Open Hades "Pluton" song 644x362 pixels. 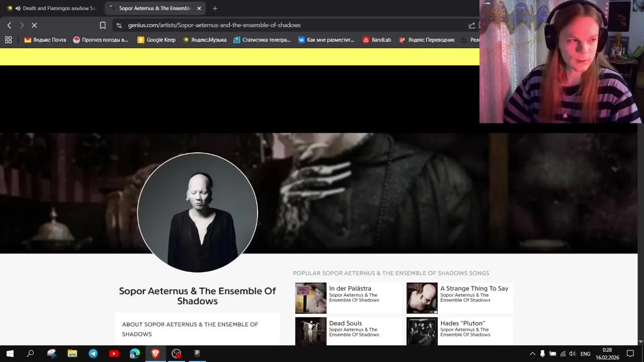(x=463, y=323)
